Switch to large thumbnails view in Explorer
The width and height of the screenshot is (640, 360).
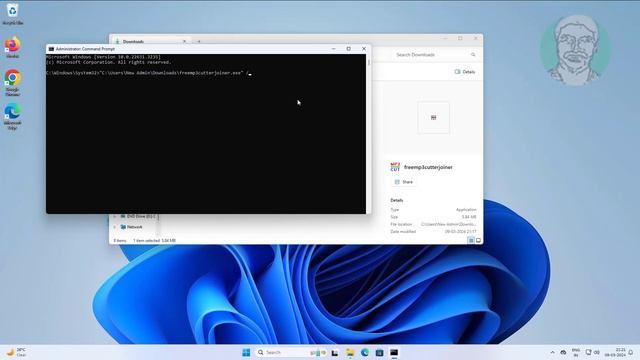click(478, 240)
